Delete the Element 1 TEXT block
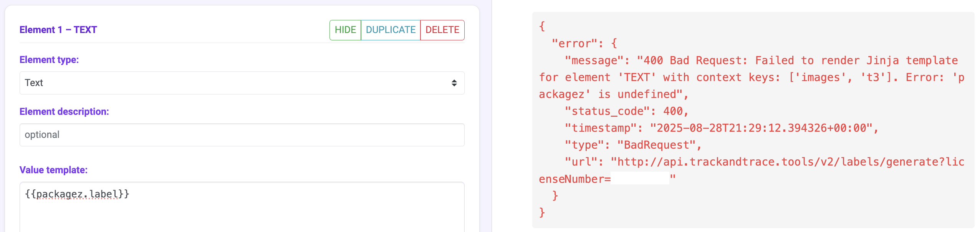Image resolution: width=980 pixels, height=232 pixels. [x=442, y=30]
